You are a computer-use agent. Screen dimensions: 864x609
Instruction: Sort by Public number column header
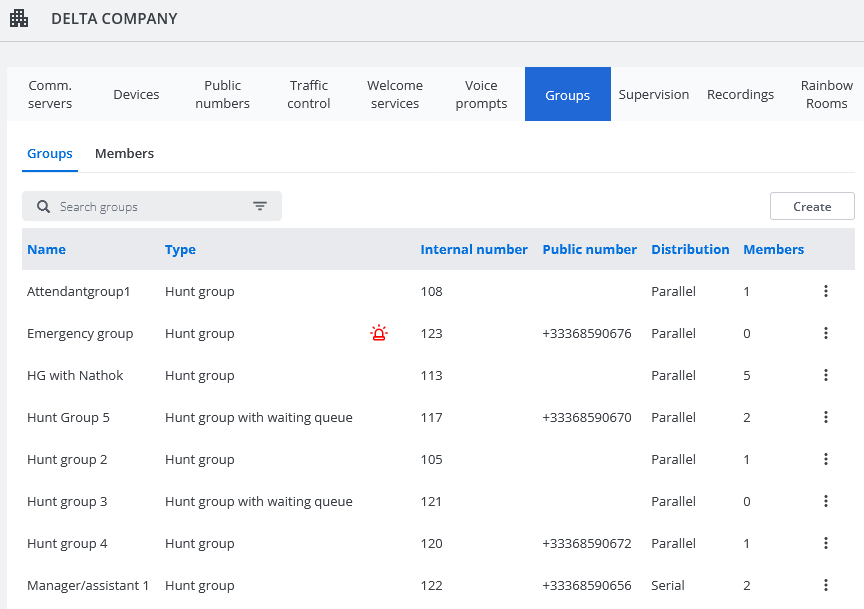tap(590, 249)
